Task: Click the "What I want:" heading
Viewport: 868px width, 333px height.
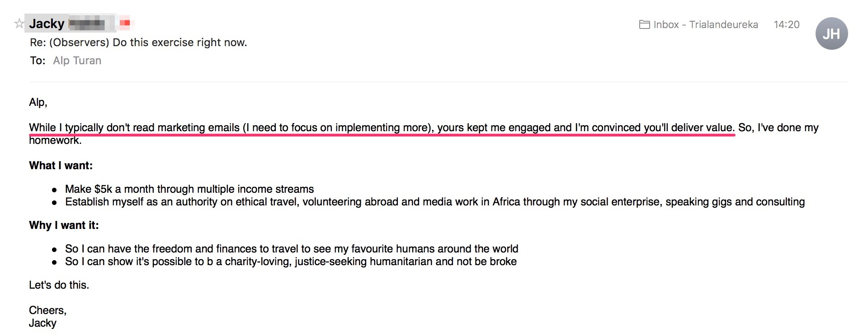Action: pos(61,166)
